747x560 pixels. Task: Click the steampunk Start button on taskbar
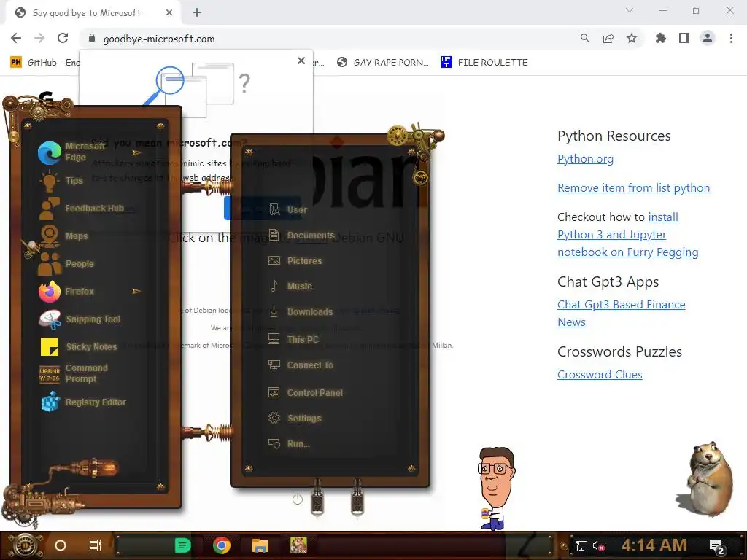pyautogui.click(x=24, y=545)
